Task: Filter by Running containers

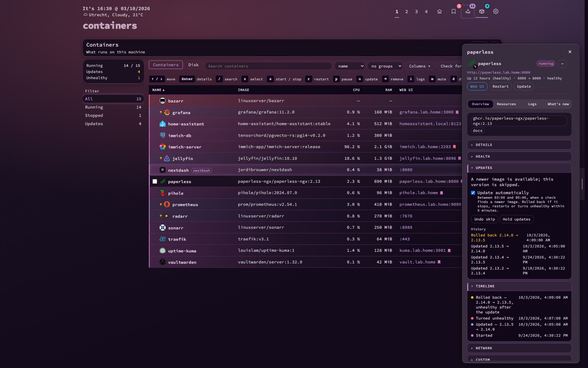Action: pos(113,107)
